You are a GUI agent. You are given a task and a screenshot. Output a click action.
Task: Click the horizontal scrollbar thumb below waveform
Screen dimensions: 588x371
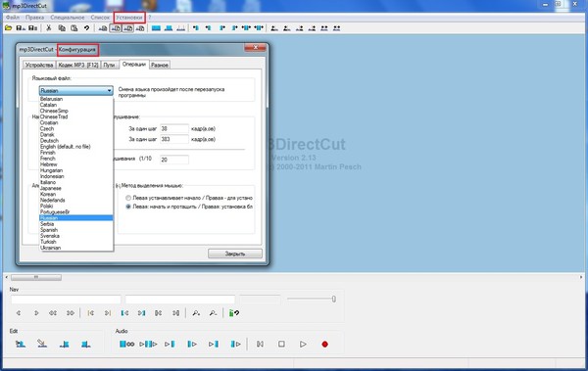coord(36,277)
